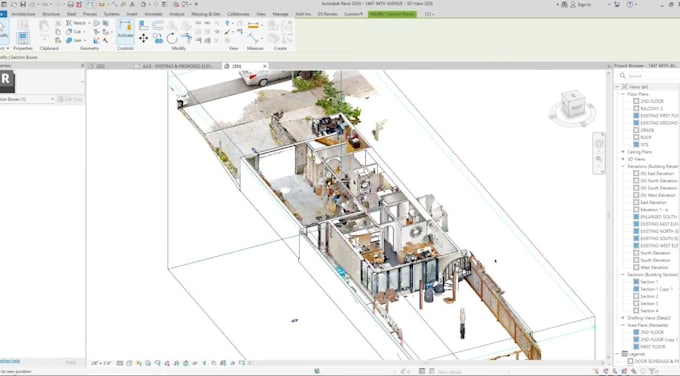Collapse the Area Plans (Rentable) node

click(x=623, y=325)
